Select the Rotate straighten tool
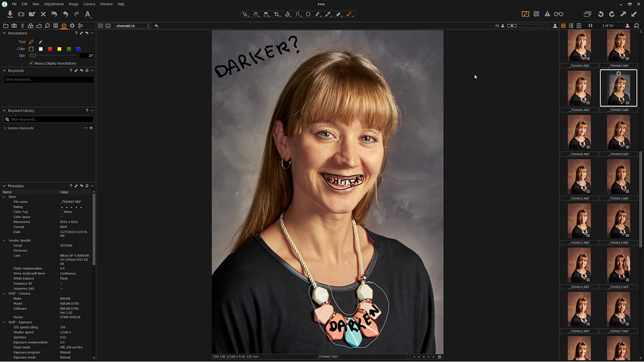Viewport: 644px width, 362px height. coord(288,14)
